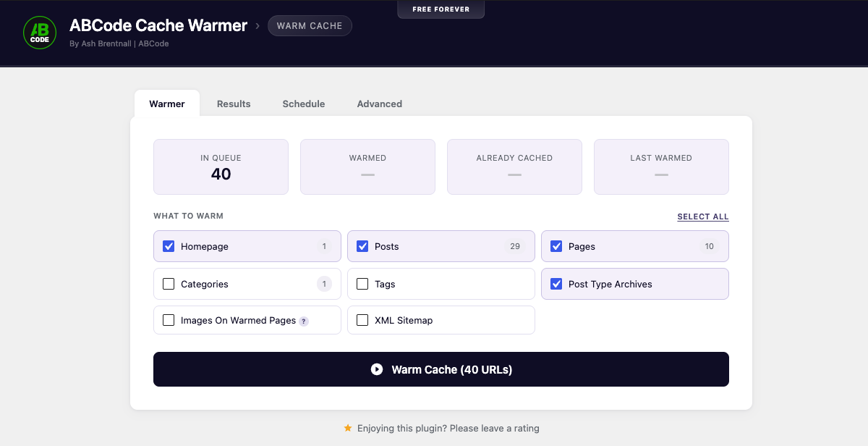Image resolution: width=868 pixels, height=446 pixels.
Task: Click the ABCode logo icon
Action: [40, 33]
